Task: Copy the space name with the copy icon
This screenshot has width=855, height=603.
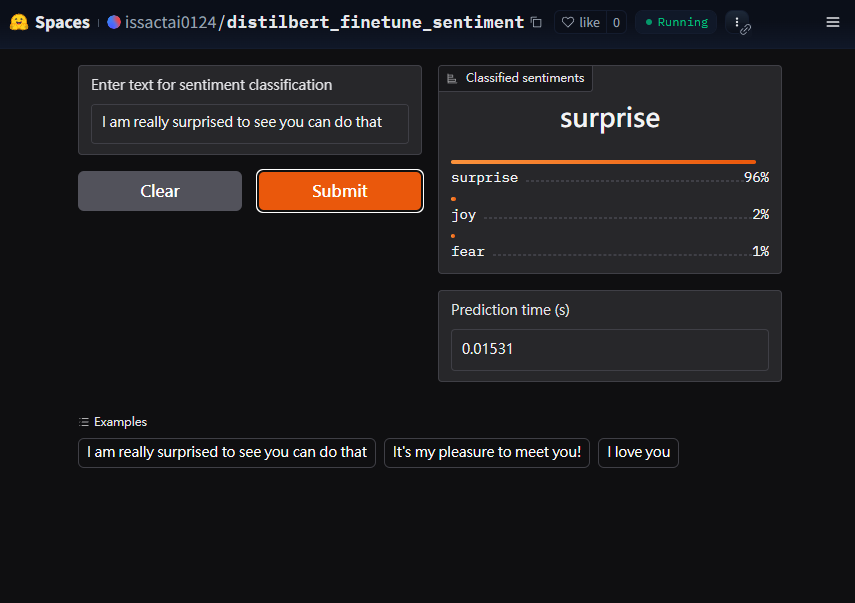Action: point(537,22)
